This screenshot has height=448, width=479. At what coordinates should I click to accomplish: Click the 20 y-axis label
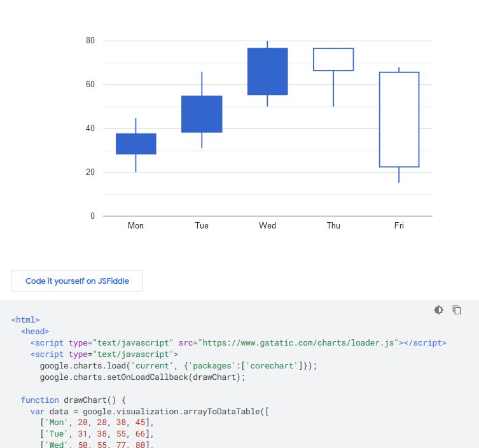pyautogui.click(x=90, y=172)
